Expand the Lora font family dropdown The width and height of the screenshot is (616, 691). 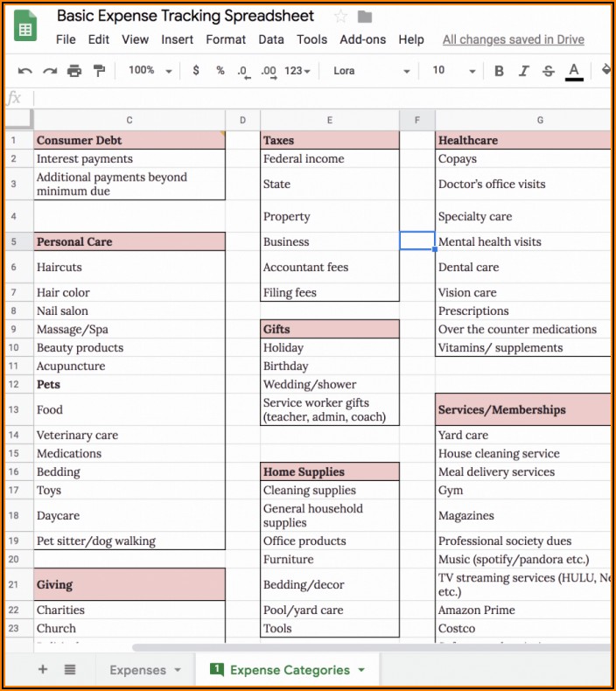click(371, 71)
